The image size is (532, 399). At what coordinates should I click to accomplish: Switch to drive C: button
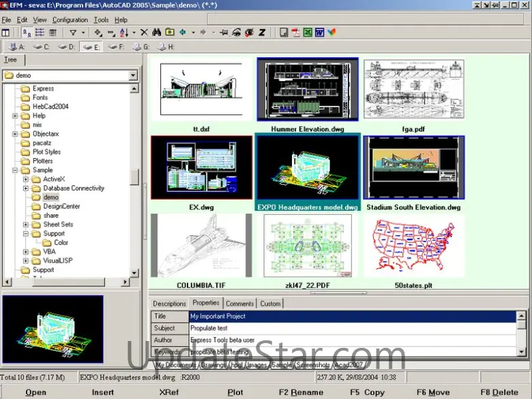tap(41, 47)
